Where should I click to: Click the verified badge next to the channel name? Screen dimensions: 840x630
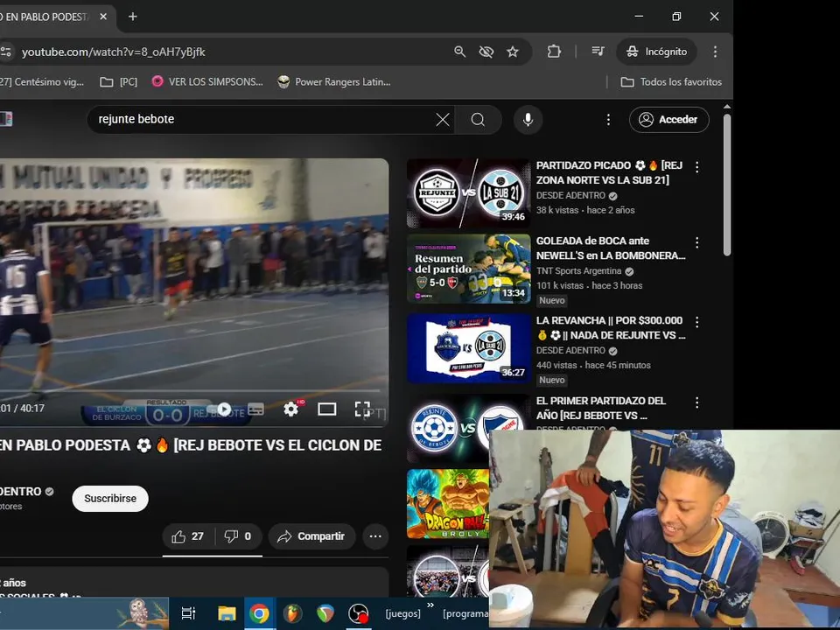tap(49, 491)
